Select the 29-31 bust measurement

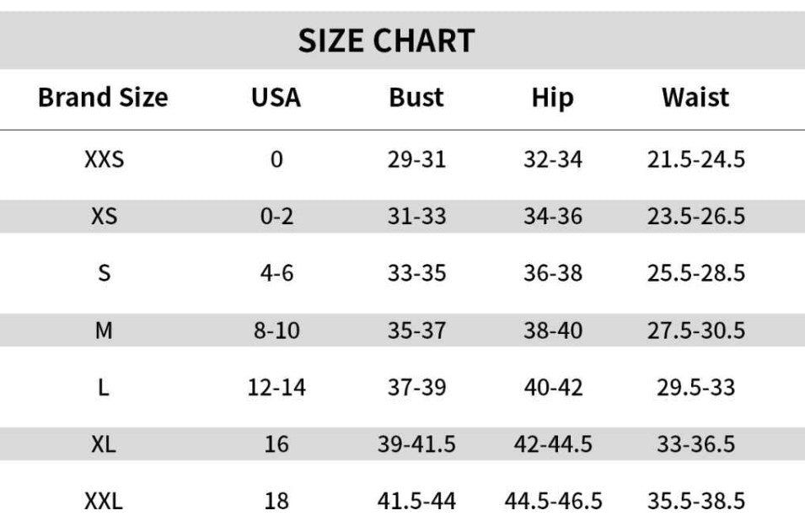pyautogui.click(x=416, y=159)
